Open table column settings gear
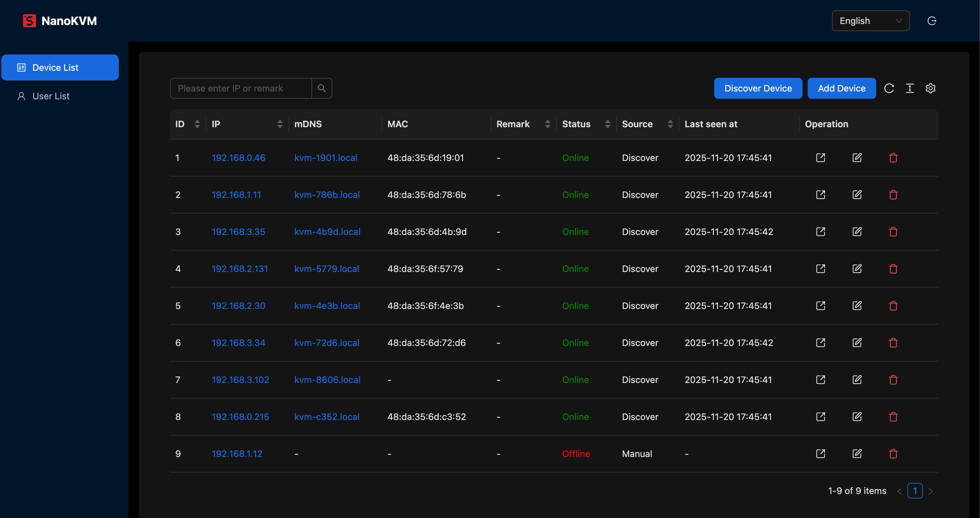Viewport: 980px width, 518px height. coord(930,88)
